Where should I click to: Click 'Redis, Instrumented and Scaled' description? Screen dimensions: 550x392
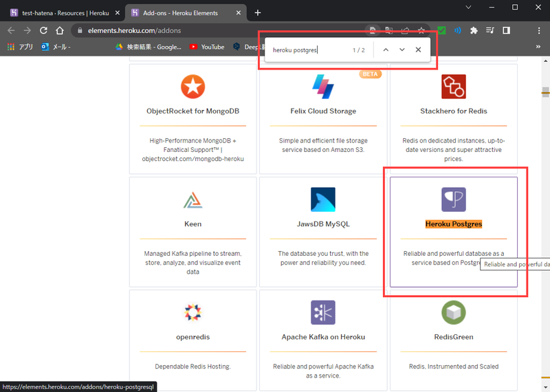point(454,367)
